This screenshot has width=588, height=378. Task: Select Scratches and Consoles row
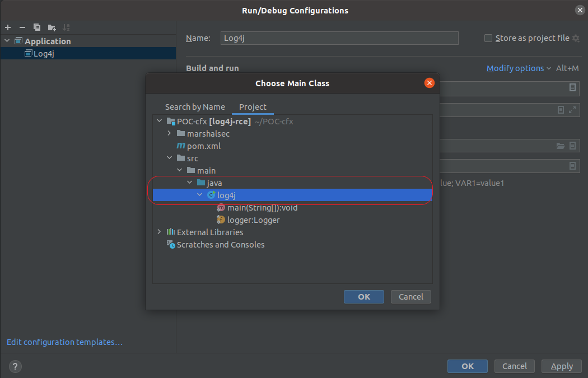pyautogui.click(x=292, y=245)
